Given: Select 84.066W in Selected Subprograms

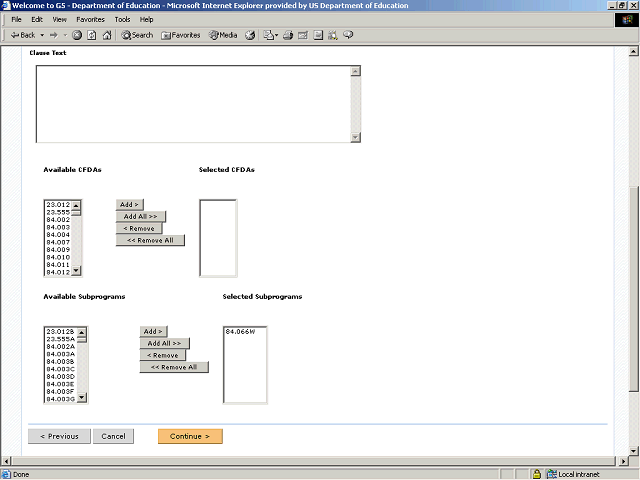Looking at the screenshot, I should (x=240, y=331).
